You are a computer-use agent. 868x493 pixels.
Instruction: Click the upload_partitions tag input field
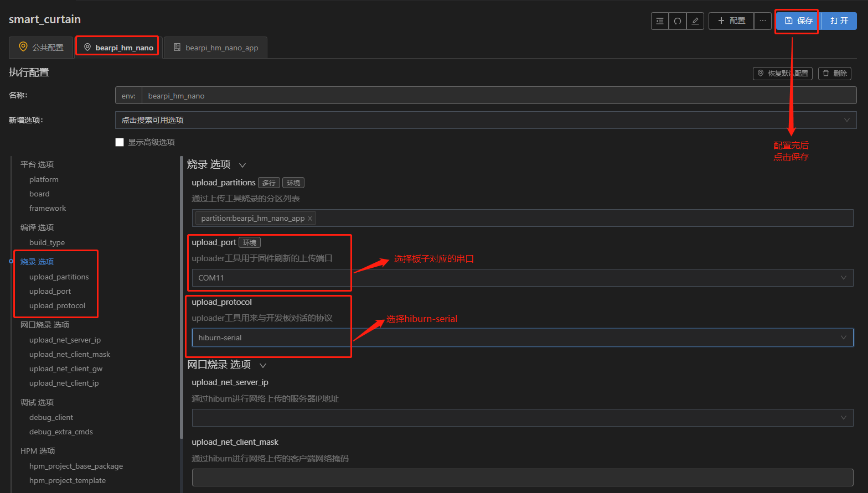point(523,218)
